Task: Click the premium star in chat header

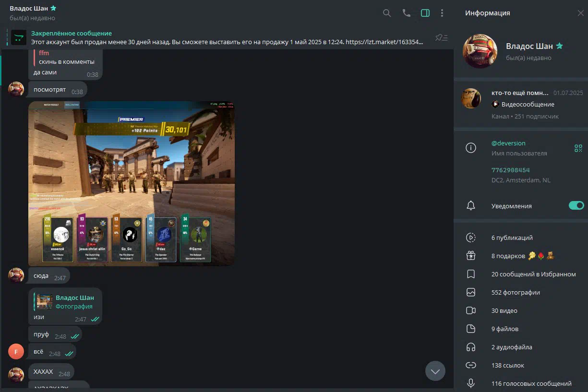Action: click(53, 8)
